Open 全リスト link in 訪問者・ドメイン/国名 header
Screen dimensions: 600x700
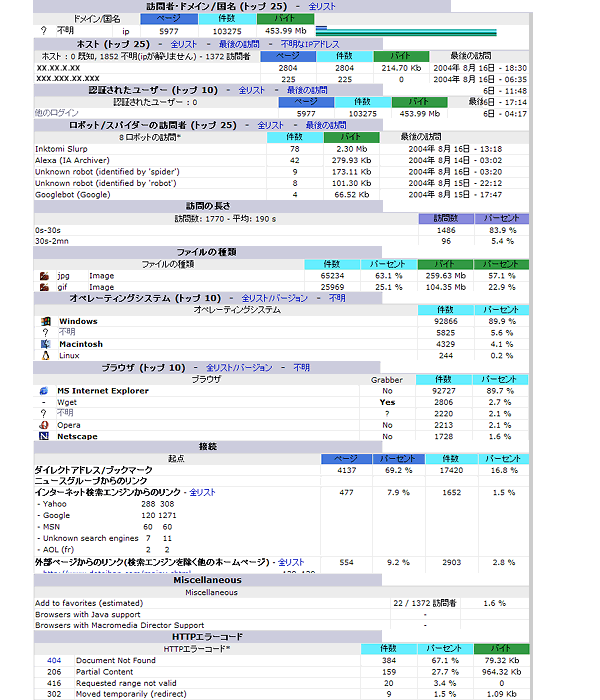coord(321,6)
